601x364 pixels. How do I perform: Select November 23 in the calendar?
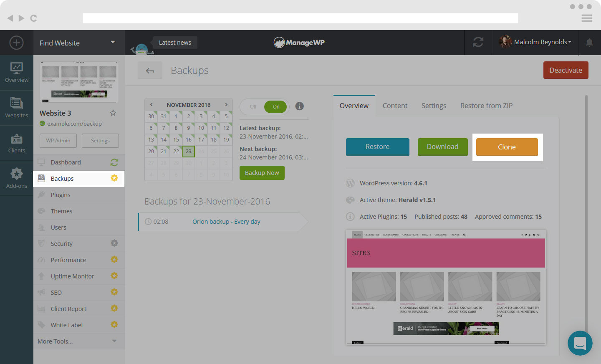coord(189,151)
